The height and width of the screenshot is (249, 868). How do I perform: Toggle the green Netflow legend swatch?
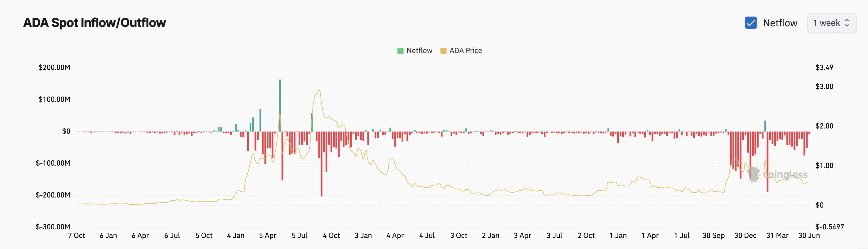click(x=400, y=51)
